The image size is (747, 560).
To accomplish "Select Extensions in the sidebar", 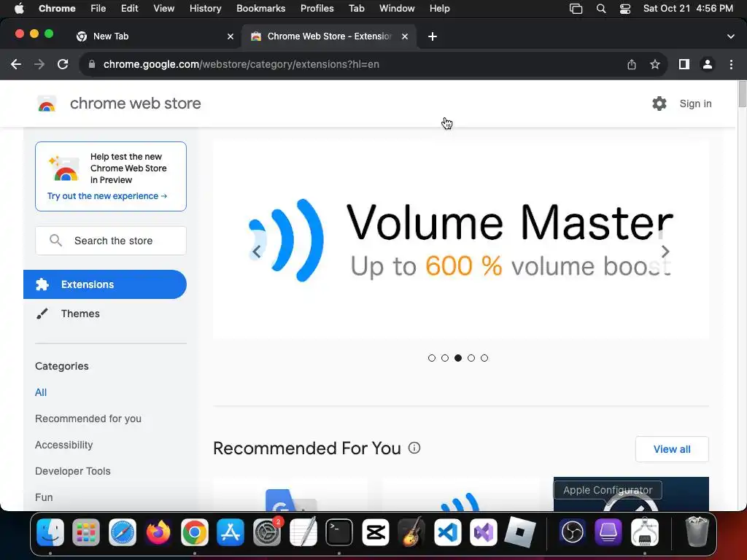I will point(105,284).
